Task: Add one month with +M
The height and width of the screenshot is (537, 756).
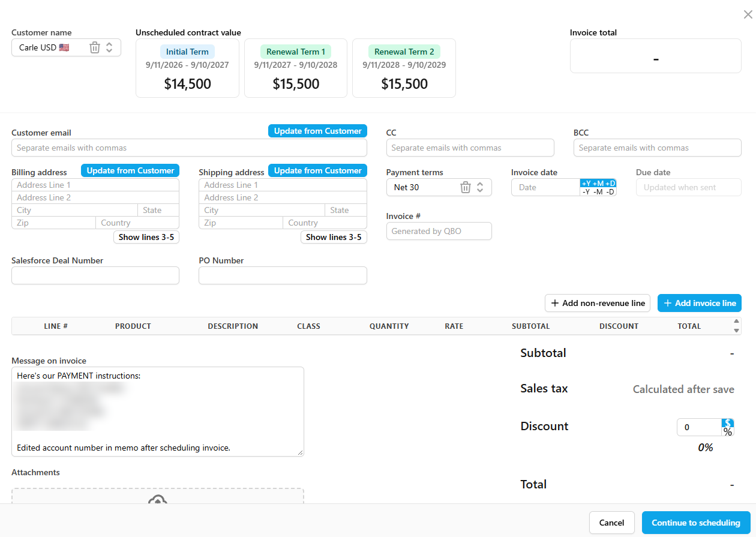Action: point(598,183)
